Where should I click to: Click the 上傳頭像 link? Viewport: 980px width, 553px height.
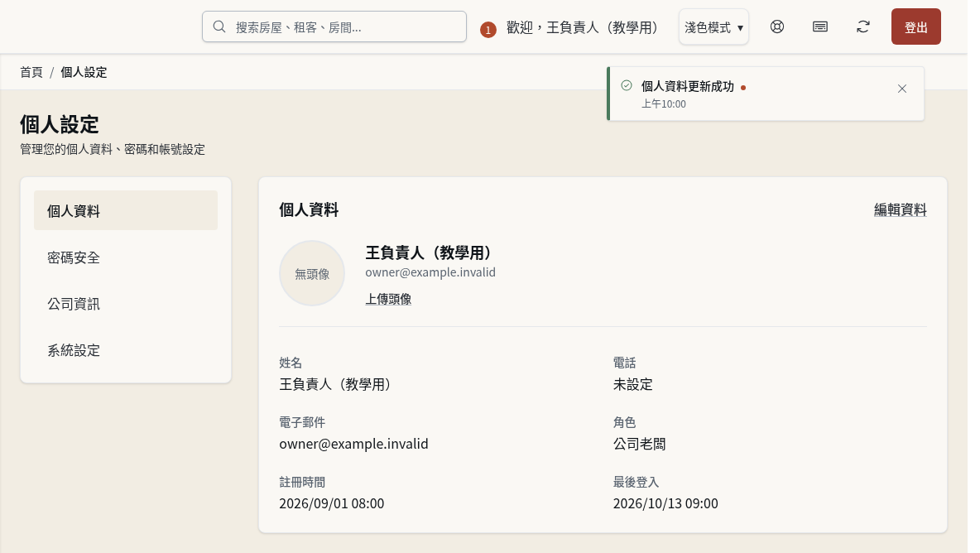point(388,300)
